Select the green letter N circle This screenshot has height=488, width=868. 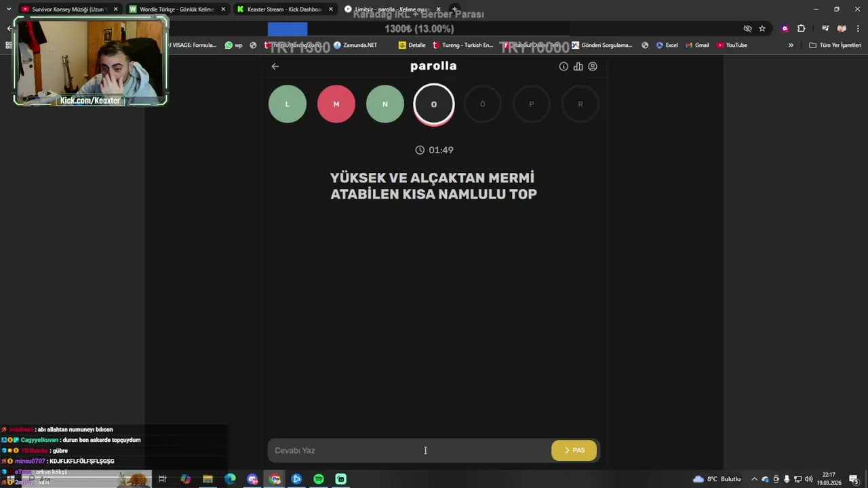[x=385, y=104]
